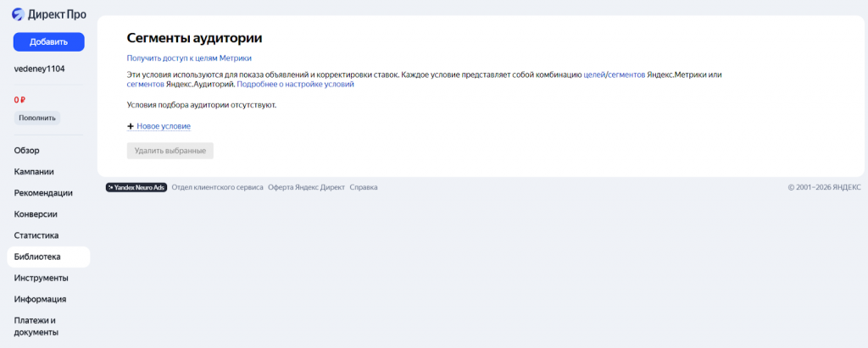Open the Обзор section

click(27, 151)
